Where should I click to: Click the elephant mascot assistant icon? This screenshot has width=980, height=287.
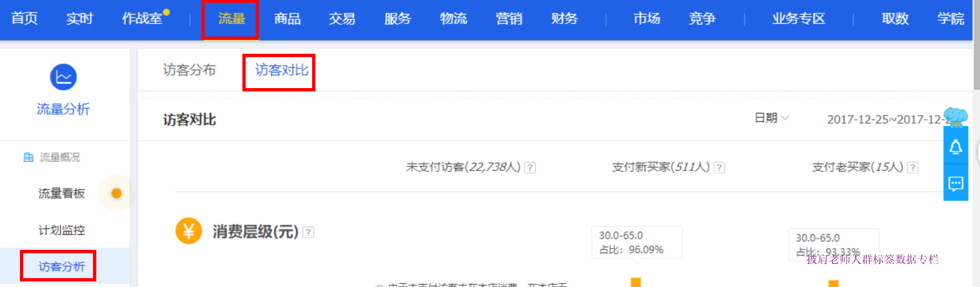[x=956, y=117]
